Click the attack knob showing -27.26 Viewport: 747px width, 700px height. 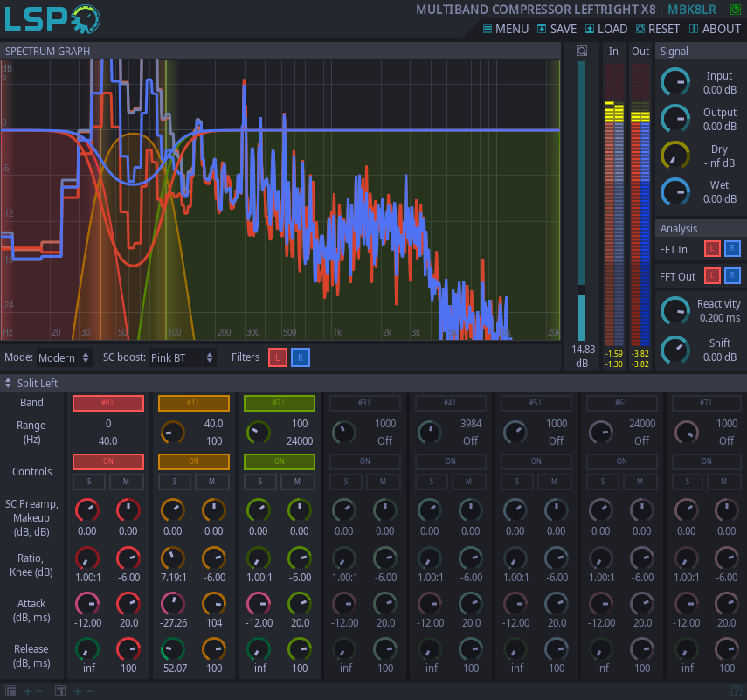[x=172, y=604]
